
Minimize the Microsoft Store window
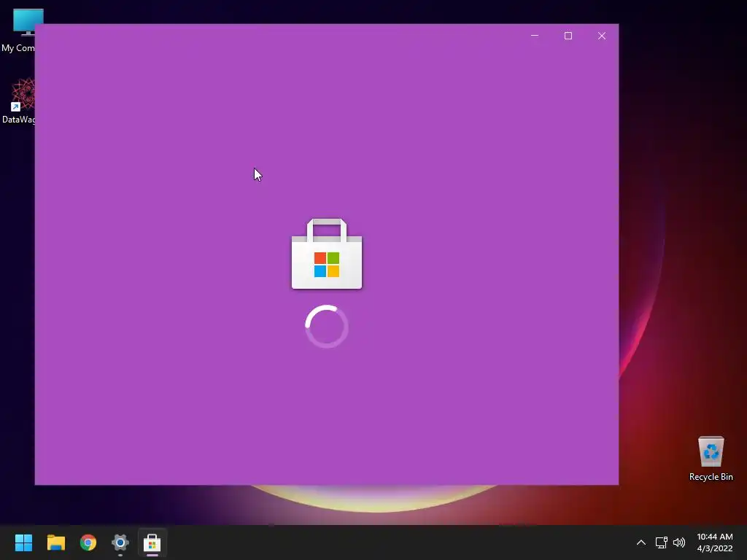point(535,36)
